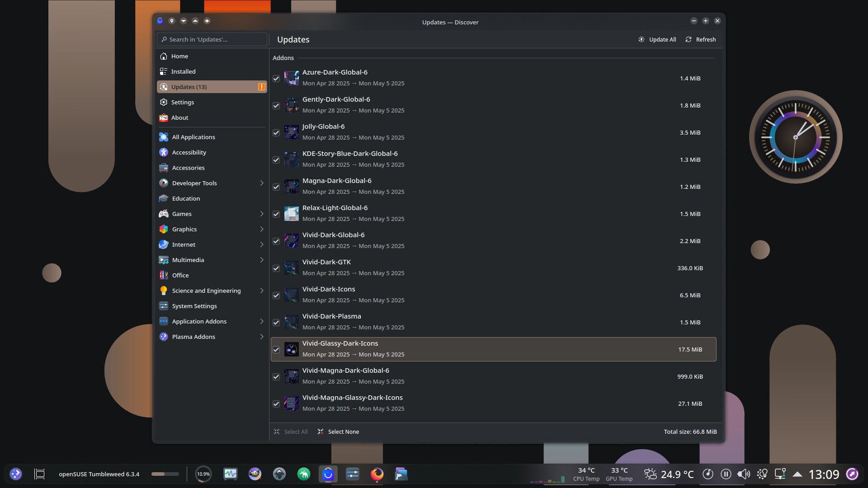Image resolution: width=868 pixels, height=488 pixels.
Task: Select the Vivid-Dark-Icons update row
Action: pos(494,295)
